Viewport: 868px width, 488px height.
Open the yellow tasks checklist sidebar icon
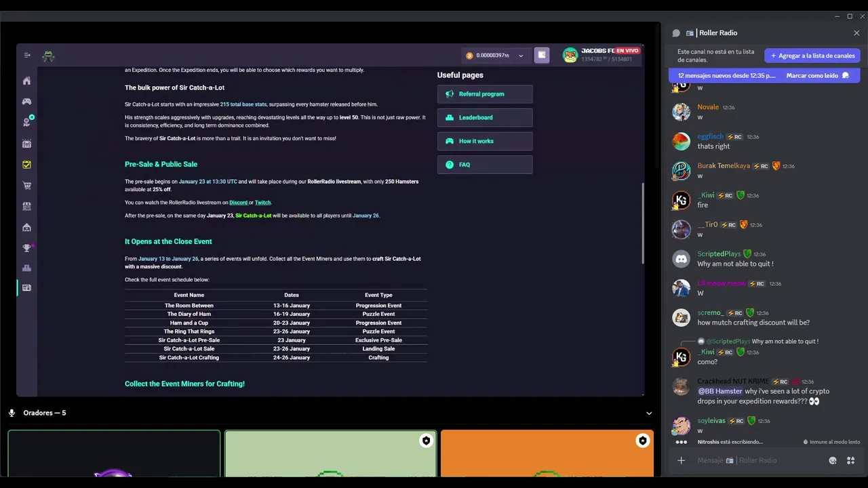[x=26, y=165]
